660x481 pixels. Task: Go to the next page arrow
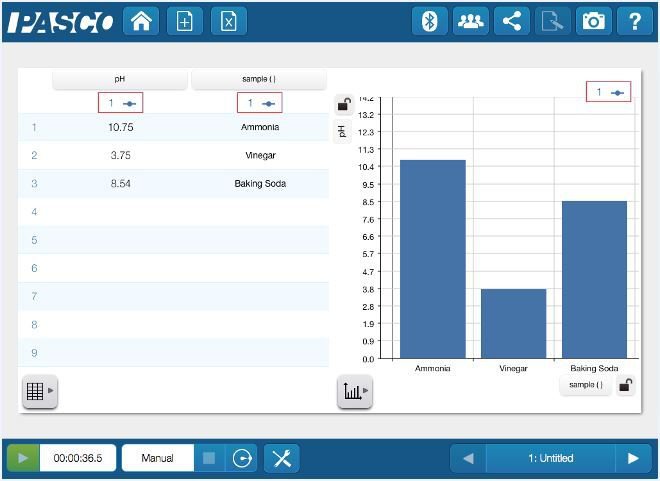[x=632, y=458]
